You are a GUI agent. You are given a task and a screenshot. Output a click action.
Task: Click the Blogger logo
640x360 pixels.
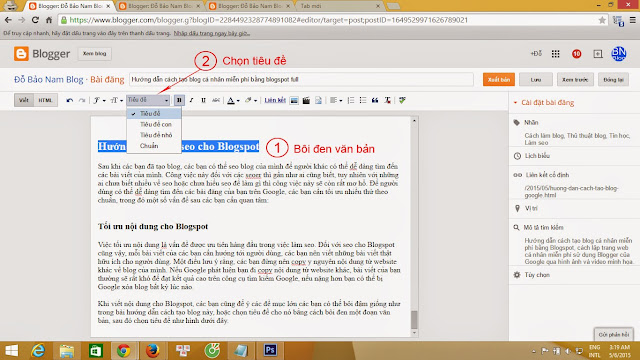[x=42, y=53]
